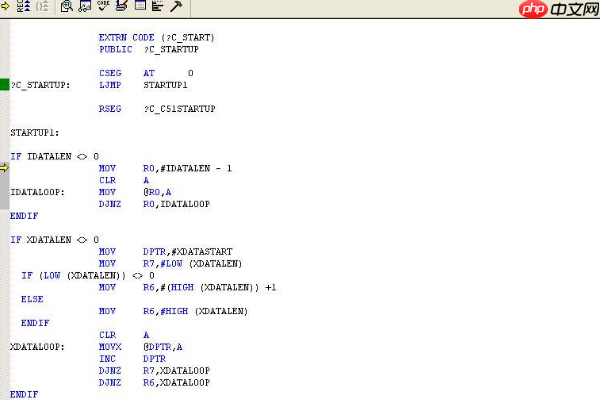Open the Toolbox hammer icon
The image size is (600, 400).
(x=176, y=6)
